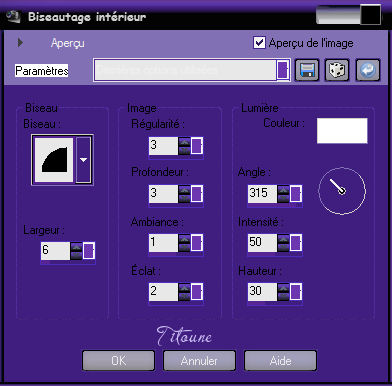Click into the Profondeur value field
Image resolution: width=392 pixels, height=386 pixels.
click(x=163, y=194)
